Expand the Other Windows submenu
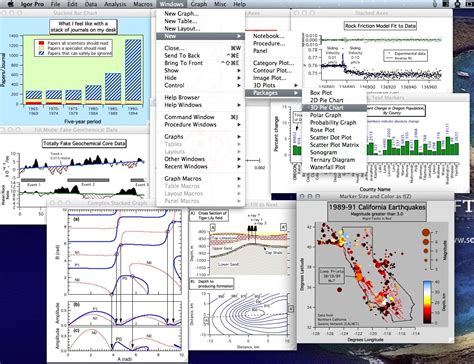Viewport: 474px width, 364px height. coord(200,159)
